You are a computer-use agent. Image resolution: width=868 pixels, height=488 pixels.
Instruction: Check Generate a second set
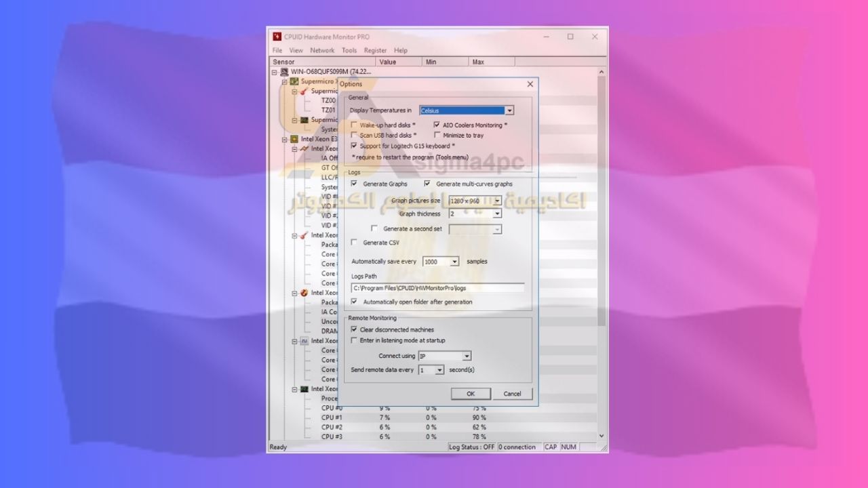pyautogui.click(x=374, y=228)
